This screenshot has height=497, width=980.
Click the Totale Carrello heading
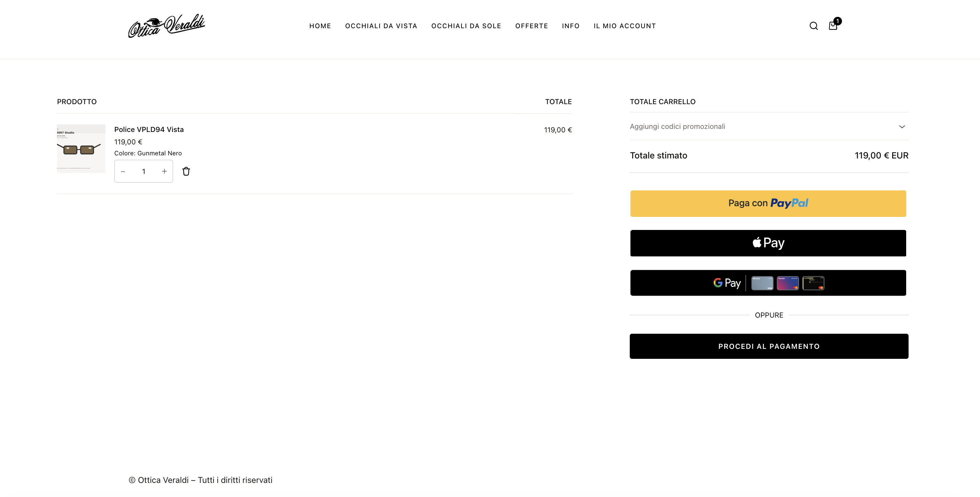[662, 102]
